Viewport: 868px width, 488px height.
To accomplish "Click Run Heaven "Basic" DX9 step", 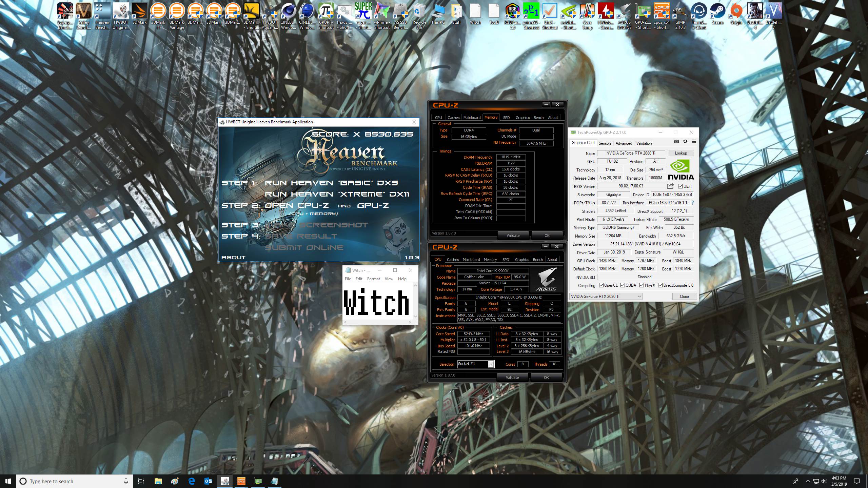I will [331, 183].
